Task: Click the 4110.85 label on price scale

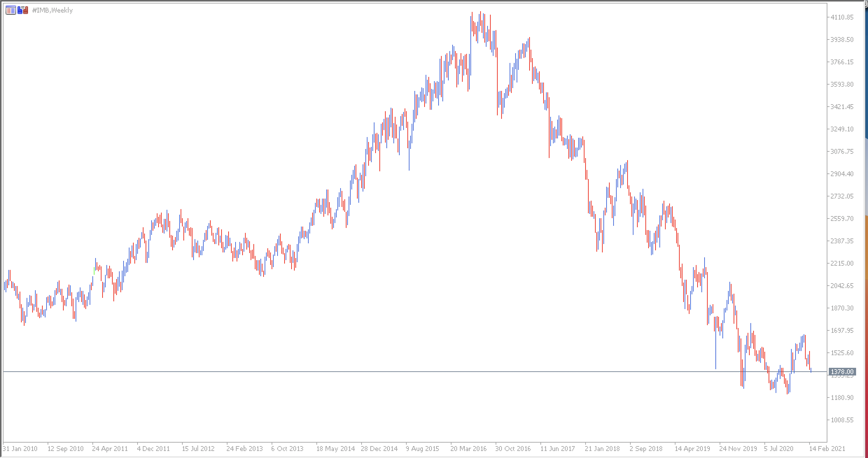Action: 841,17
